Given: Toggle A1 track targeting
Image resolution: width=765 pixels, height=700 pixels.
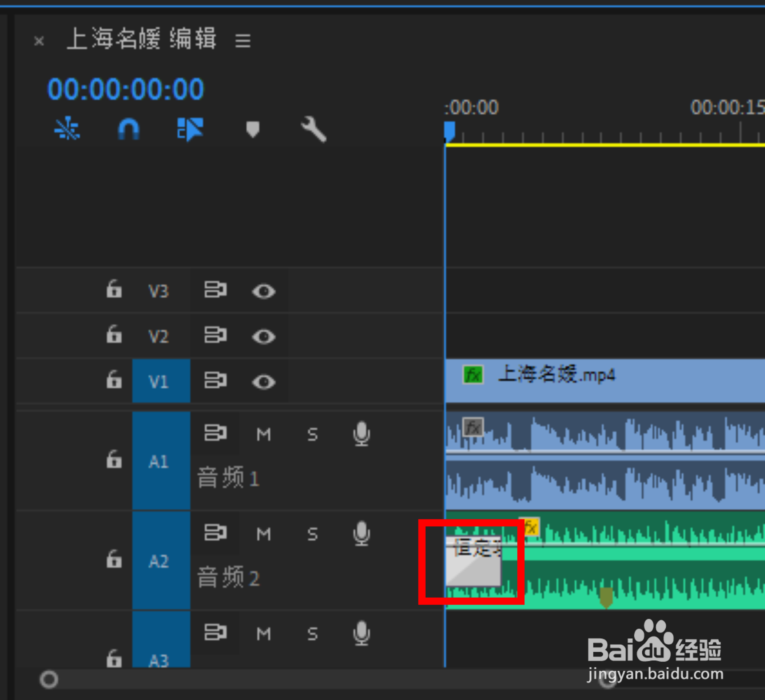Looking at the screenshot, I should (x=161, y=461).
